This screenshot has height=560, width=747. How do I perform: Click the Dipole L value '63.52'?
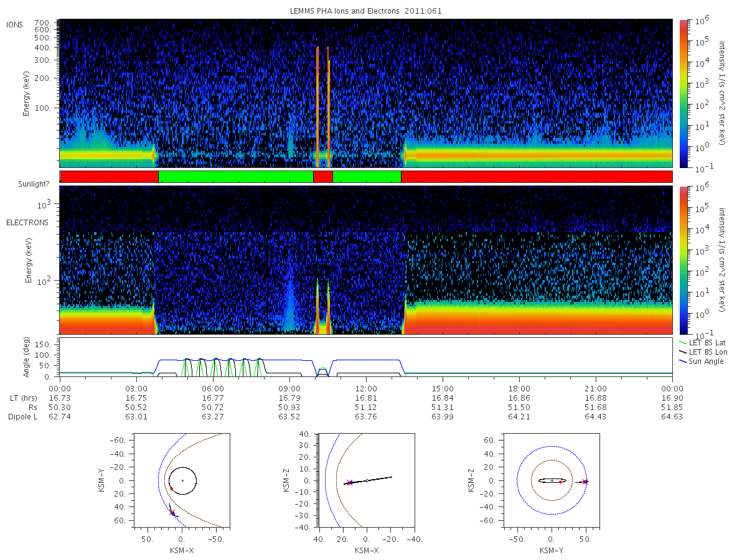pyautogui.click(x=289, y=416)
